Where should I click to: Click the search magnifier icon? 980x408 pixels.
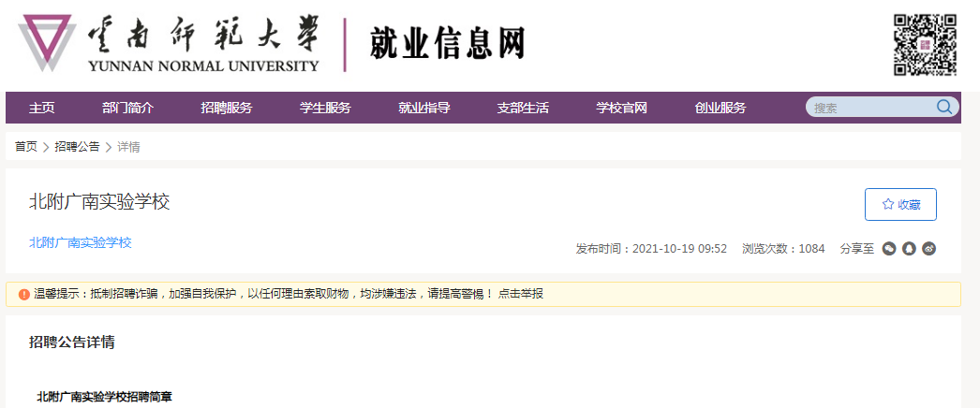click(943, 107)
